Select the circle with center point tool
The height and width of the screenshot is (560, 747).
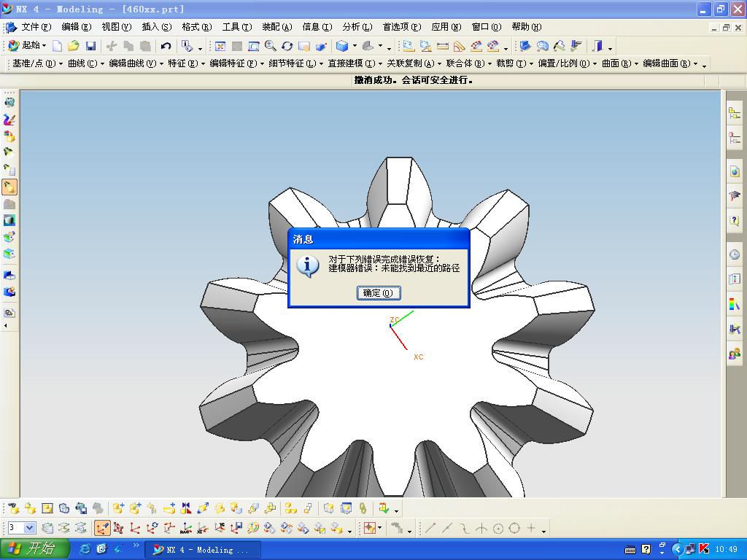[498, 528]
